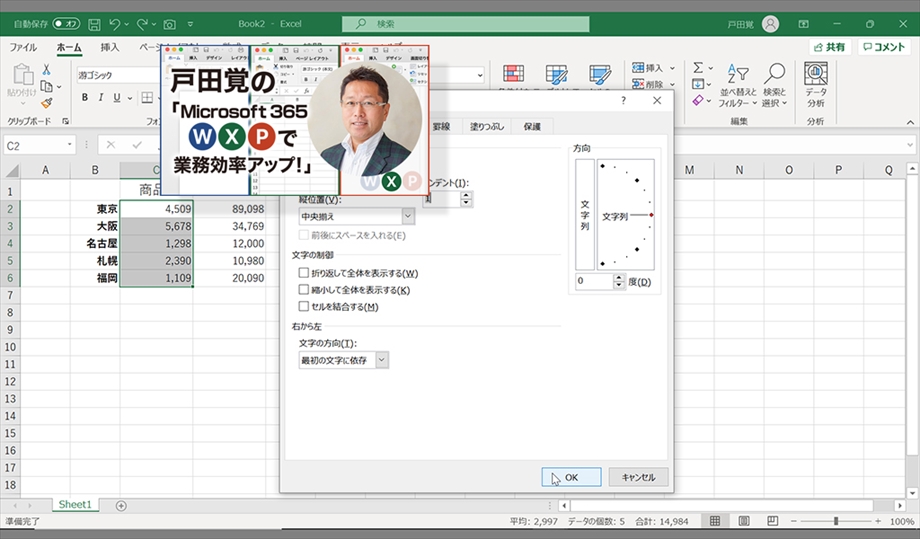920x539 pixels.
Task: Expand the Quick Access Toolbar customize arrow
Action: click(x=190, y=24)
